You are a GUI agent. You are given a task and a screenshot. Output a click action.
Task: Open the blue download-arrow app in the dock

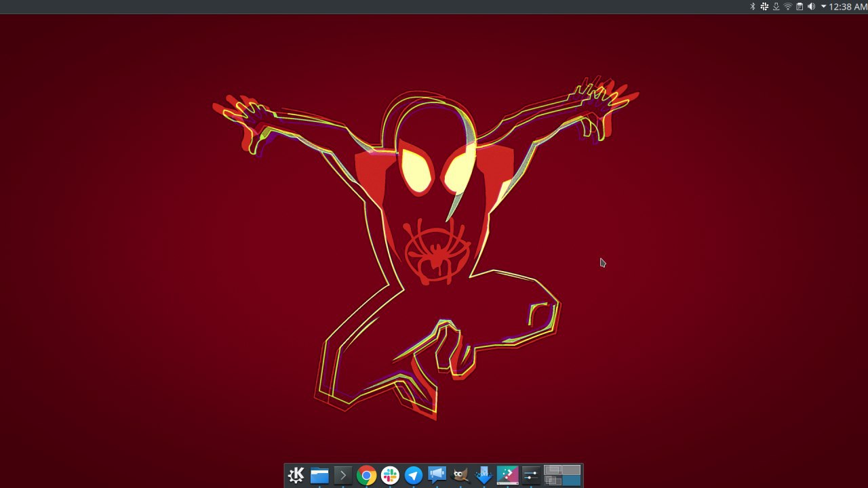point(484,476)
